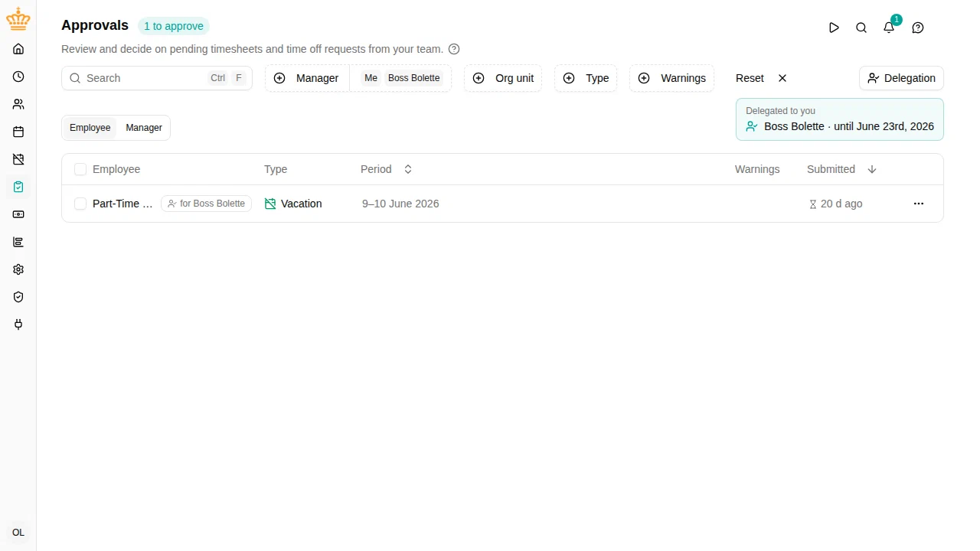Click the '1 to approve' badge

[174, 26]
